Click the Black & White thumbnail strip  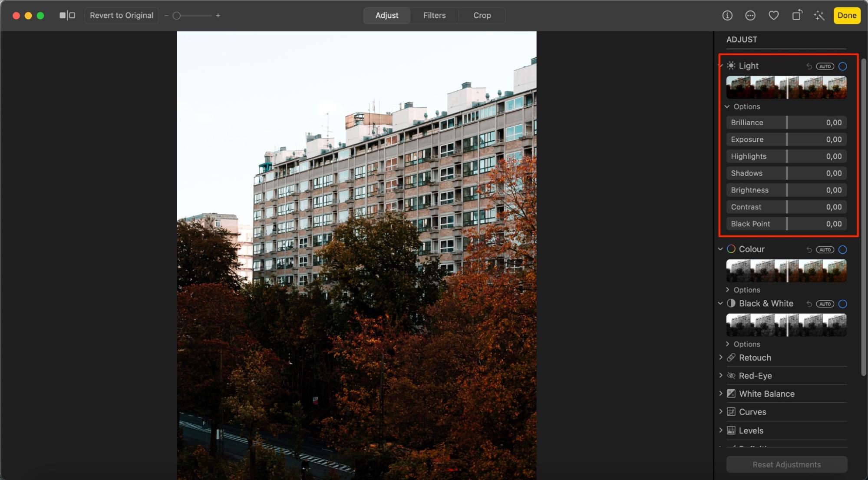click(x=786, y=325)
